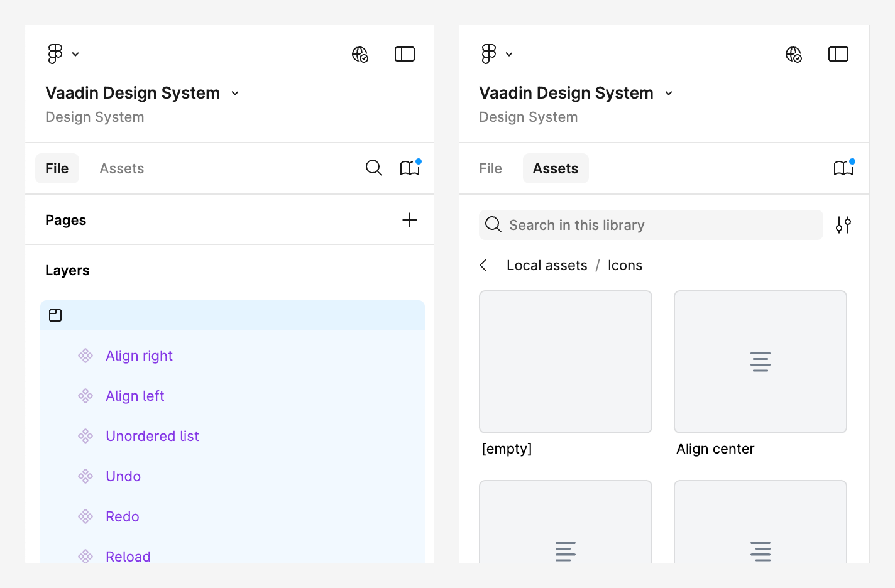Click component icon beside Align right
This screenshot has width=895, height=588.
pyautogui.click(x=85, y=356)
